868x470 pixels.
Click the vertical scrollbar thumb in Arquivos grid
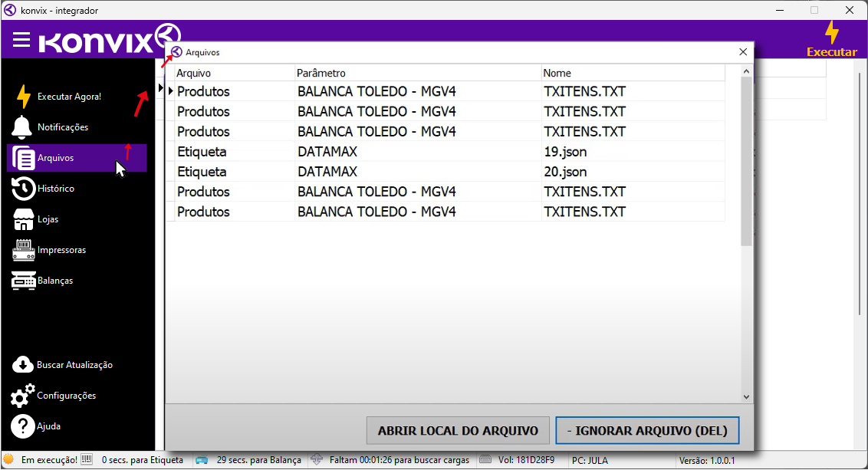point(745,161)
